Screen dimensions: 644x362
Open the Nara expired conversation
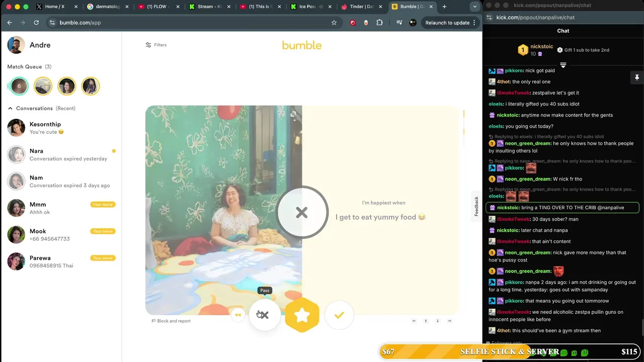click(x=61, y=154)
